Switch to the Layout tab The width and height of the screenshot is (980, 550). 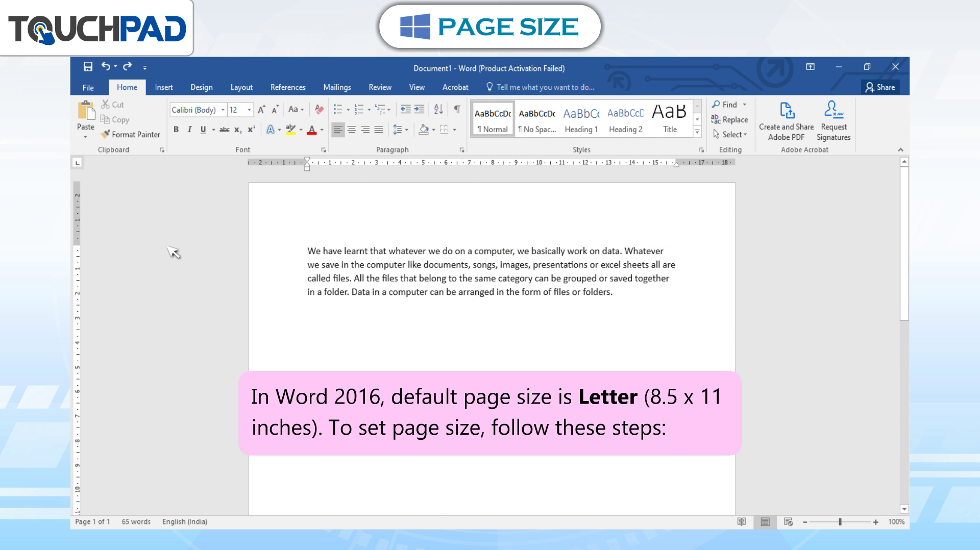tap(241, 87)
